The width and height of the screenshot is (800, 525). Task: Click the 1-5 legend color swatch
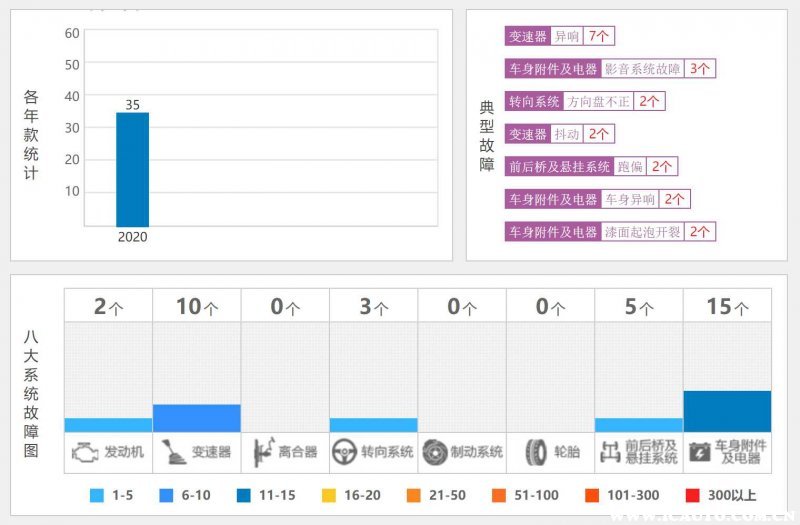[97, 495]
